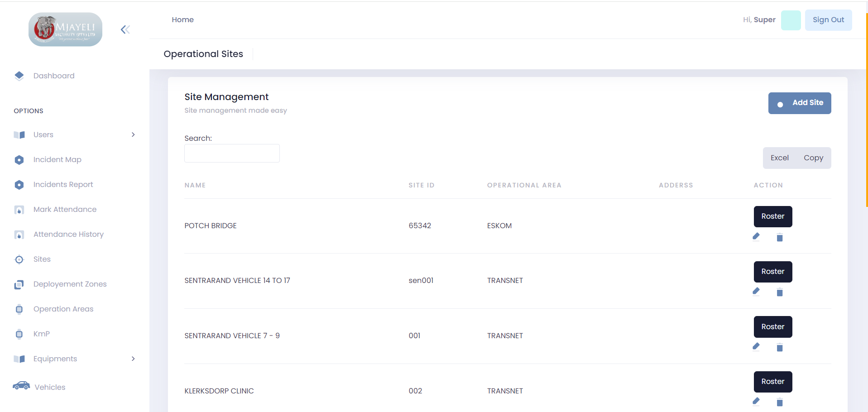
Task: Click the Vehicles car icon in sidebar
Action: (x=21, y=386)
